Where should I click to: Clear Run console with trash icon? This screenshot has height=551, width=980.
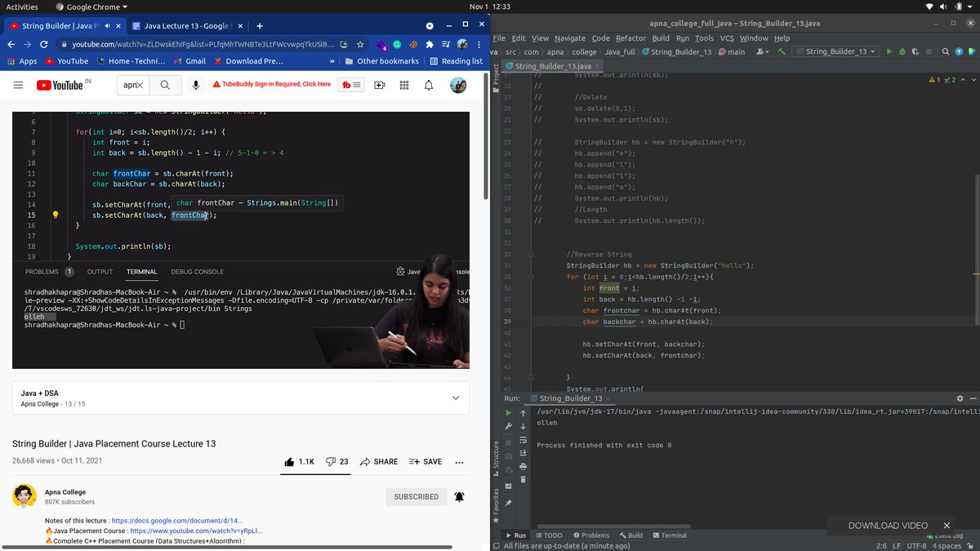pyautogui.click(x=523, y=479)
